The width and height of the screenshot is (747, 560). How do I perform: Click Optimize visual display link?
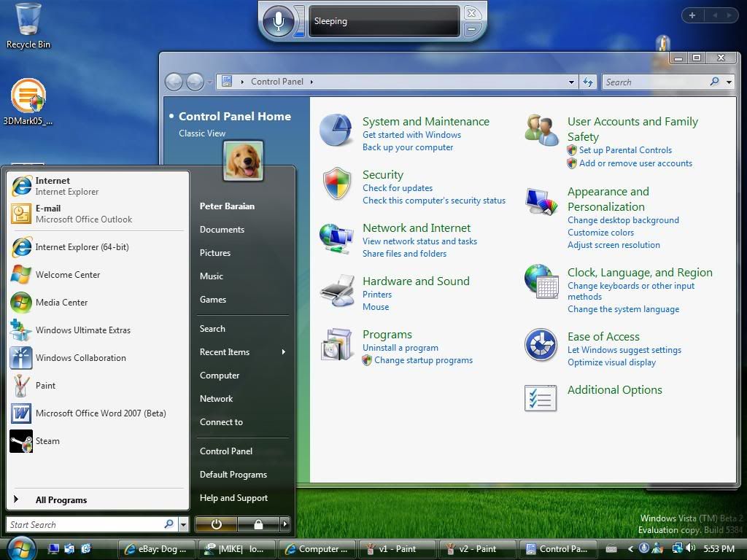pyautogui.click(x=612, y=362)
